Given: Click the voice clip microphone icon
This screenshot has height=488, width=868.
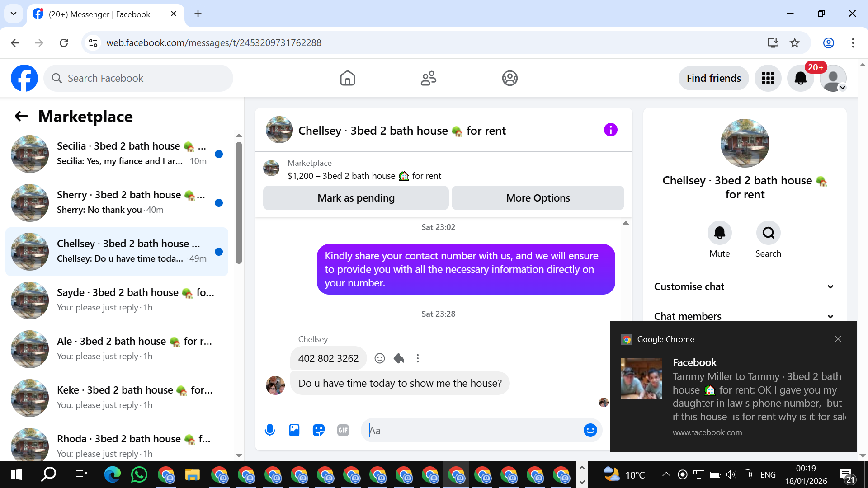Looking at the screenshot, I should click(270, 430).
